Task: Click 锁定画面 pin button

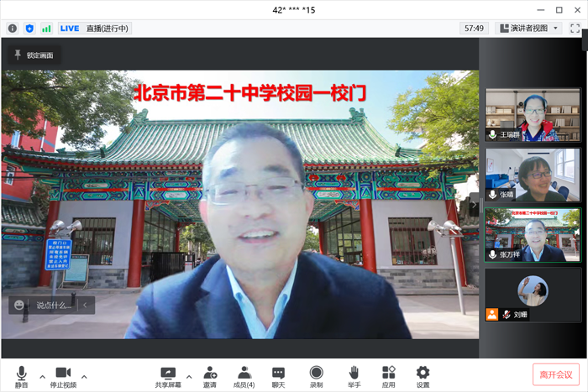Action: (x=34, y=55)
